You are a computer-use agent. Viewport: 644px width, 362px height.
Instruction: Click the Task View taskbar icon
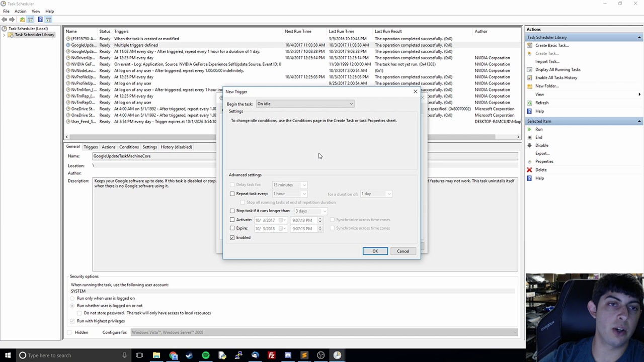[x=139, y=355]
